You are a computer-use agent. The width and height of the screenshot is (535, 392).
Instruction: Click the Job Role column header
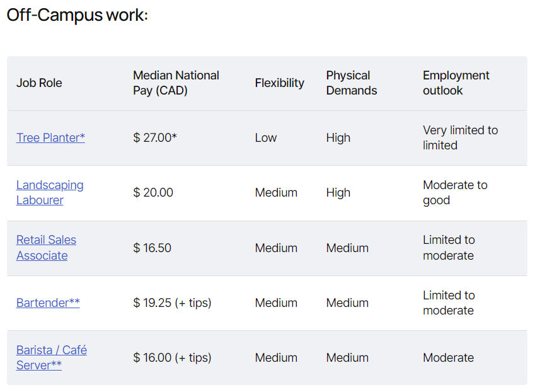(x=39, y=83)
